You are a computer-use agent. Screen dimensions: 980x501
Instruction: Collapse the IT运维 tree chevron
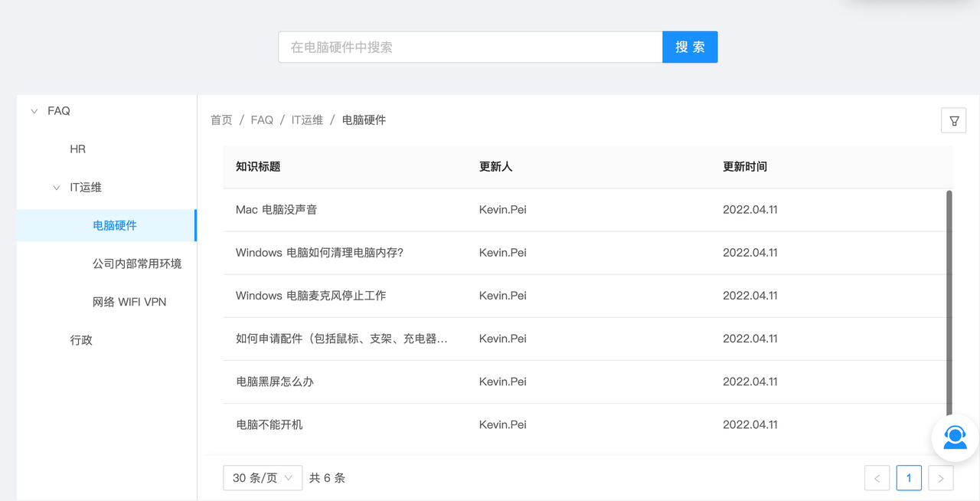coord(56,188)
